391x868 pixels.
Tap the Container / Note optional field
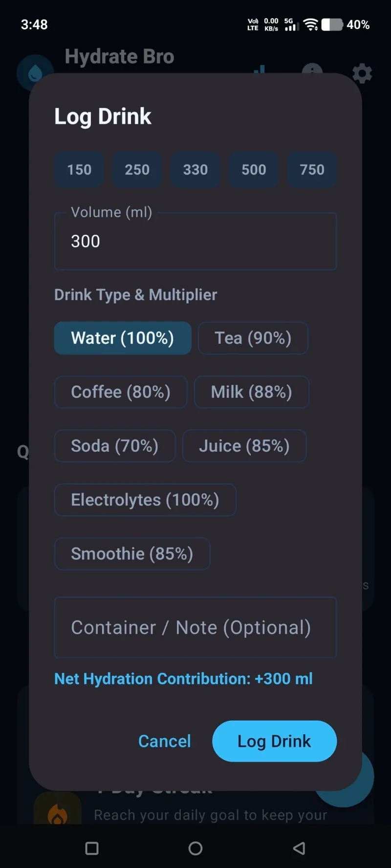point(195,627)
